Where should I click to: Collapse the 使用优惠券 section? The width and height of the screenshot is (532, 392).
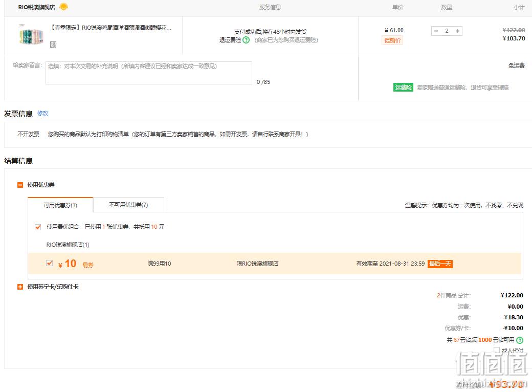click(x=20, y=185)
